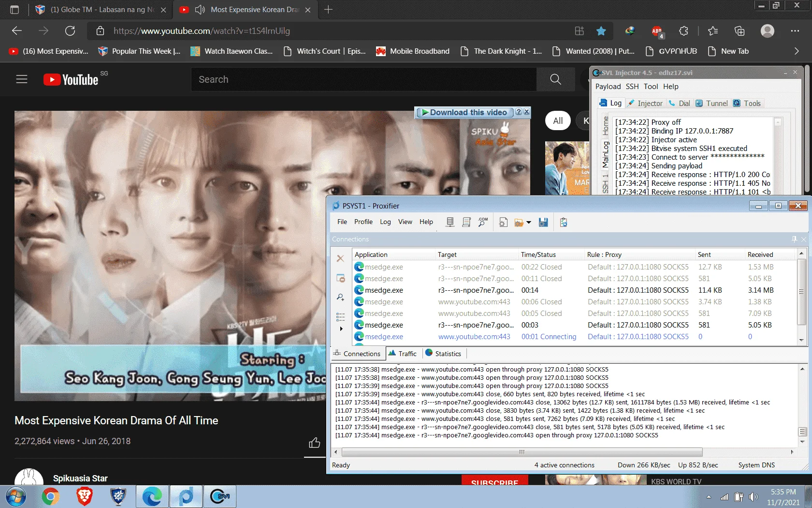This screenshot has height=508, width=812.
Task: Open Chrome from the taskbar
Action: click(x=50, y=497)
